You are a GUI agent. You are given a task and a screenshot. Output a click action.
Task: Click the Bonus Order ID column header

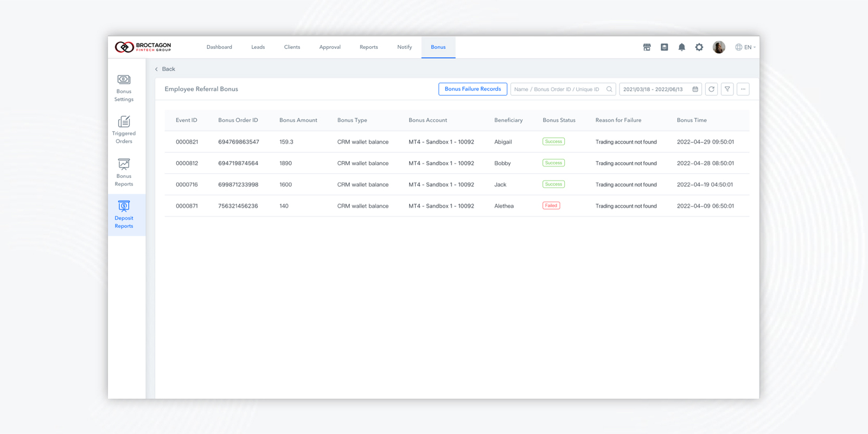coord(238,120)
